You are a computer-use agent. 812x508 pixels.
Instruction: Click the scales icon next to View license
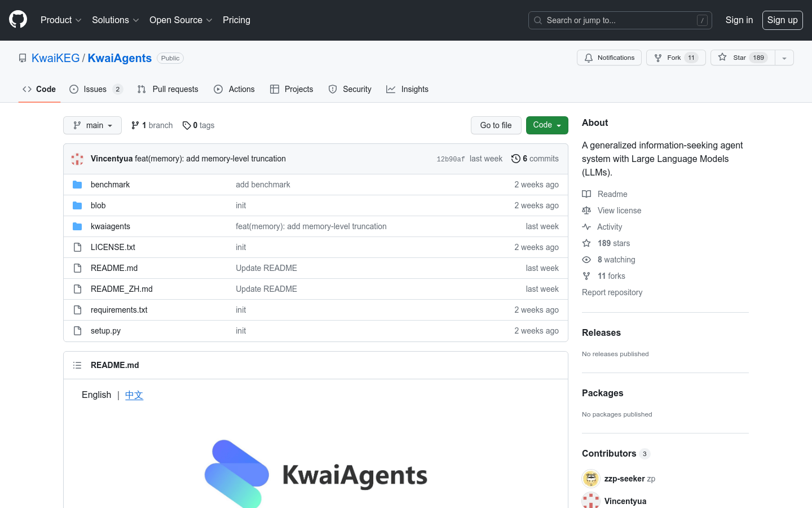point(586,210)
